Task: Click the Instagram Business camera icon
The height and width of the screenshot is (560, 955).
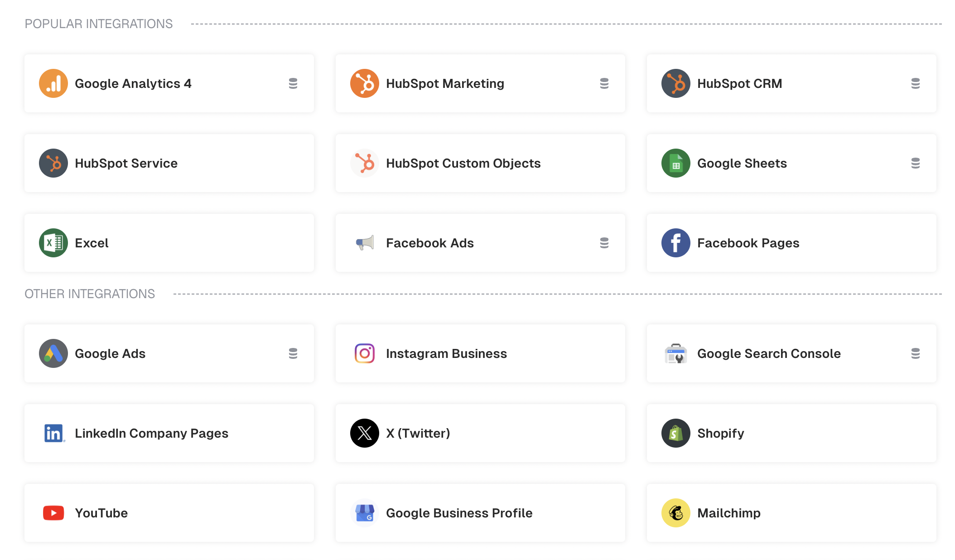Action: (x=365, y=353)
